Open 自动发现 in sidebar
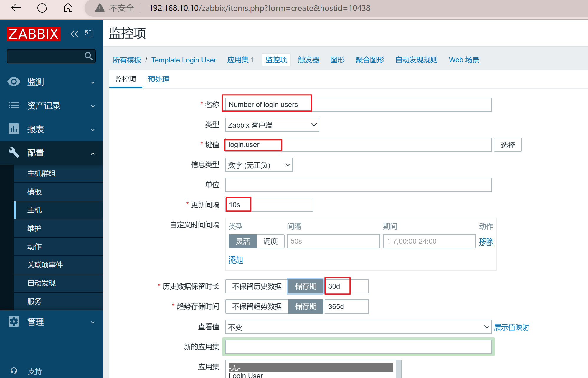Image resolution: width=588 pixels, height=378 pixels. click(x=58, y=283)
